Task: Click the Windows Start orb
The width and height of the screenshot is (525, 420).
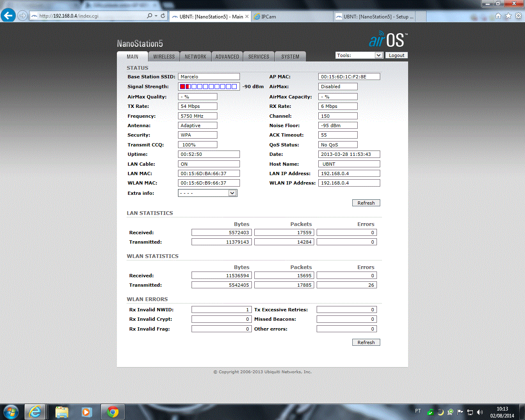Action: [x=11, y=411]
